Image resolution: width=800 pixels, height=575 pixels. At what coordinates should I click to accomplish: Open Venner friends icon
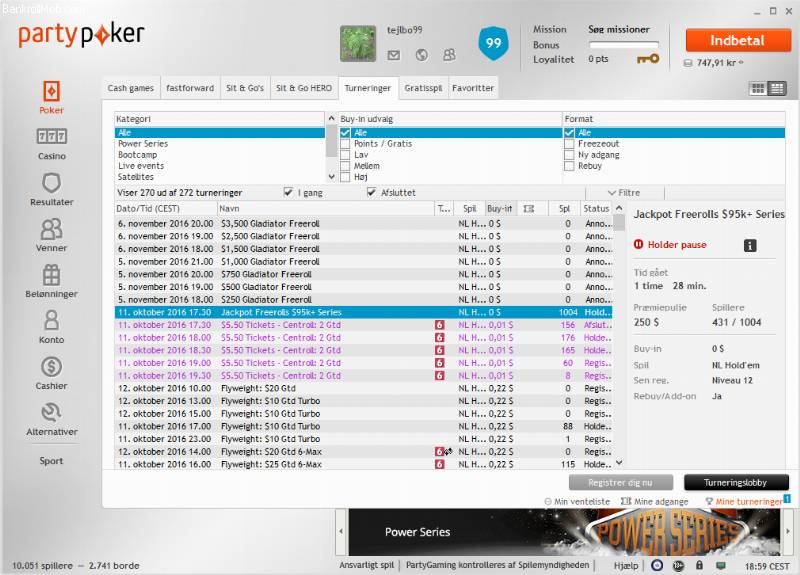click(x=51, y=229)
